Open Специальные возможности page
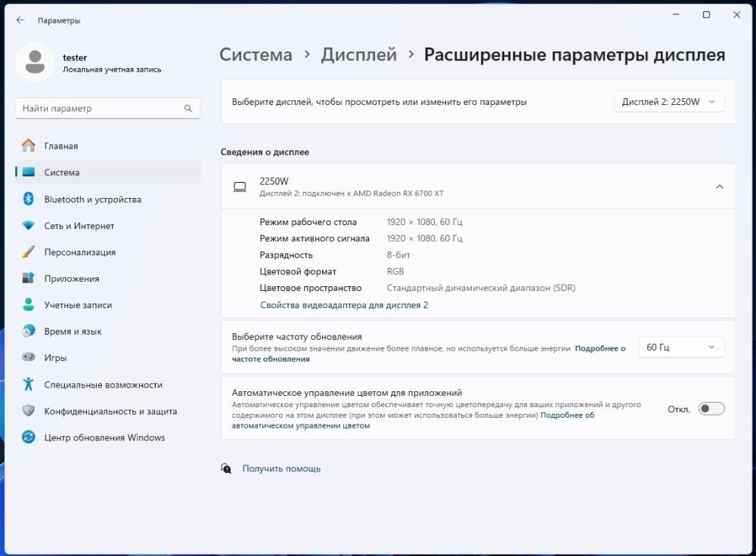Viewport: 756px width, 556px height. 108,385
